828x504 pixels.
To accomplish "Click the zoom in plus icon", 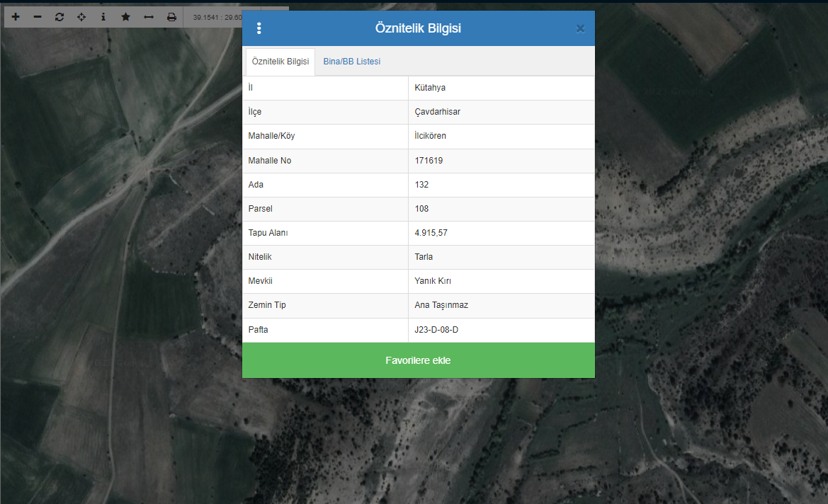I will [16, 17].
